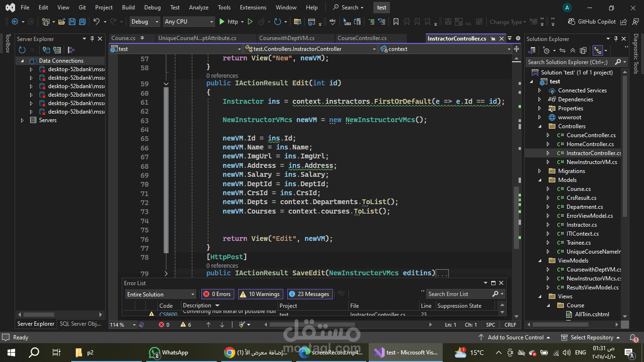Click the Refresh icon in Server Explorer
The width and height of the screenshot is (644, 362).
tap(22, 50)
